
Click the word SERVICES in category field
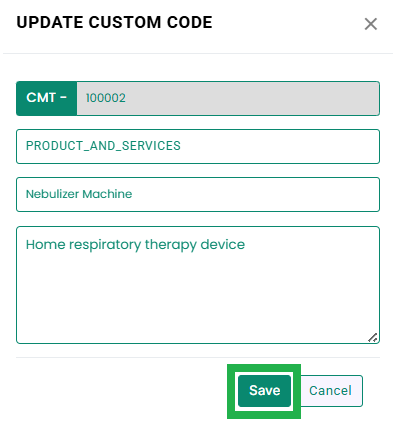coord(151,146)
